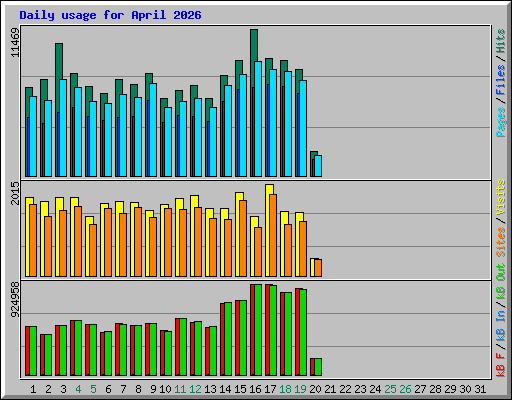Click the 'Sites' legend label
The image size is (512, 400).
click(x=501, y=242)
